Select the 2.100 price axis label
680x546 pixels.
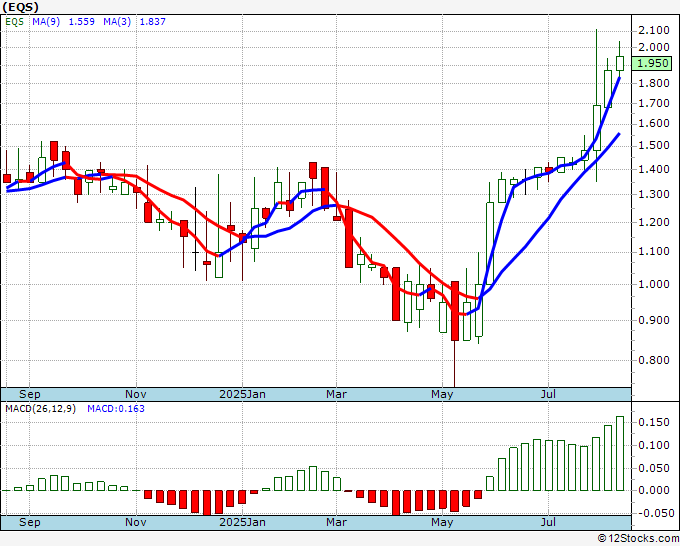(x=654, y=30)
